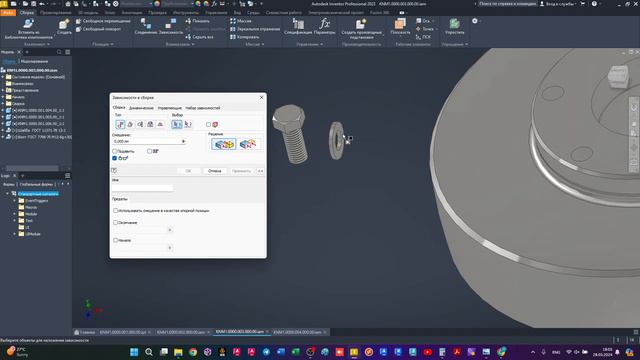Click the Скрыть все tool
The image size is (640, 360).
(200, 37)
